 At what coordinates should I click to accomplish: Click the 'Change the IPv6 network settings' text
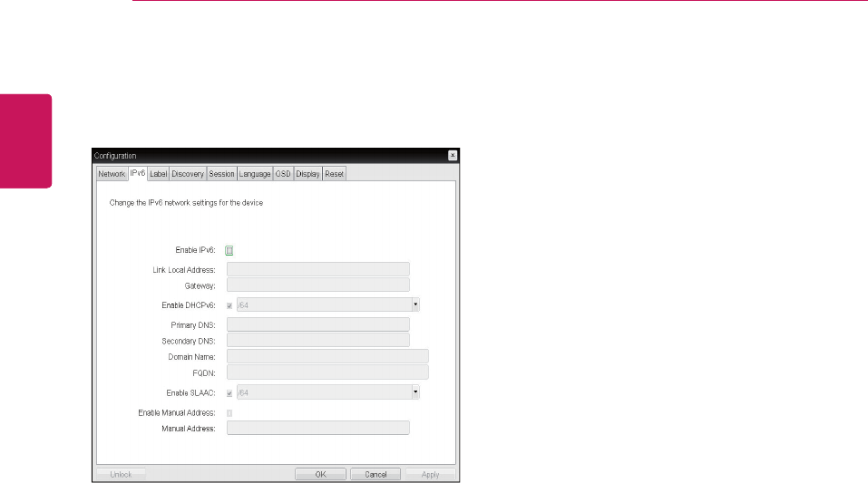[186, 203]
